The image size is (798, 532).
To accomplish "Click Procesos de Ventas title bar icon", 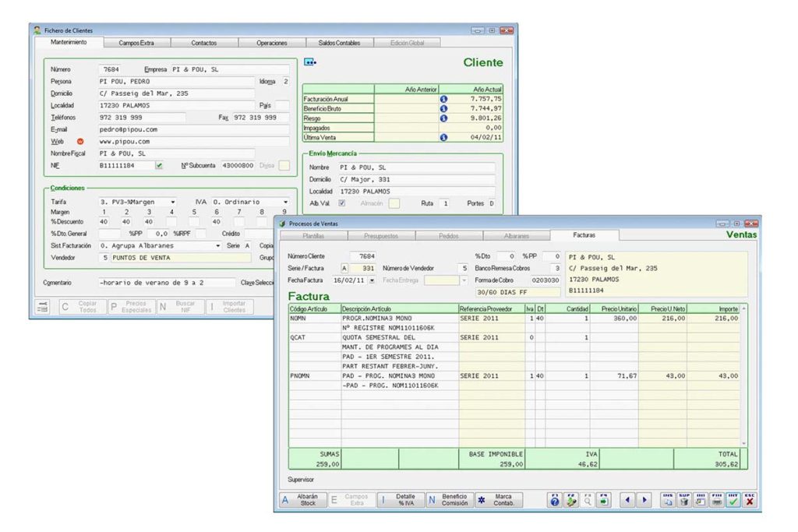I will (282, 224).
